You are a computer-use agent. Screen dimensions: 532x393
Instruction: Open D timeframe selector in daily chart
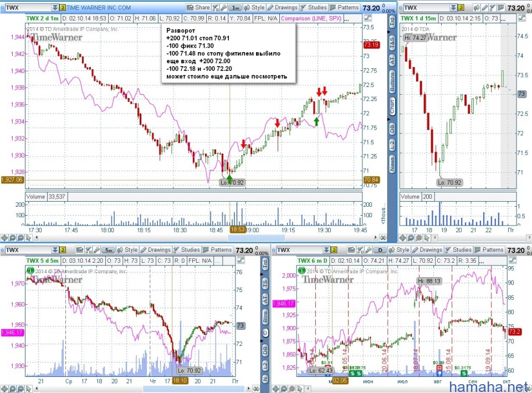(x=380, y=250)
